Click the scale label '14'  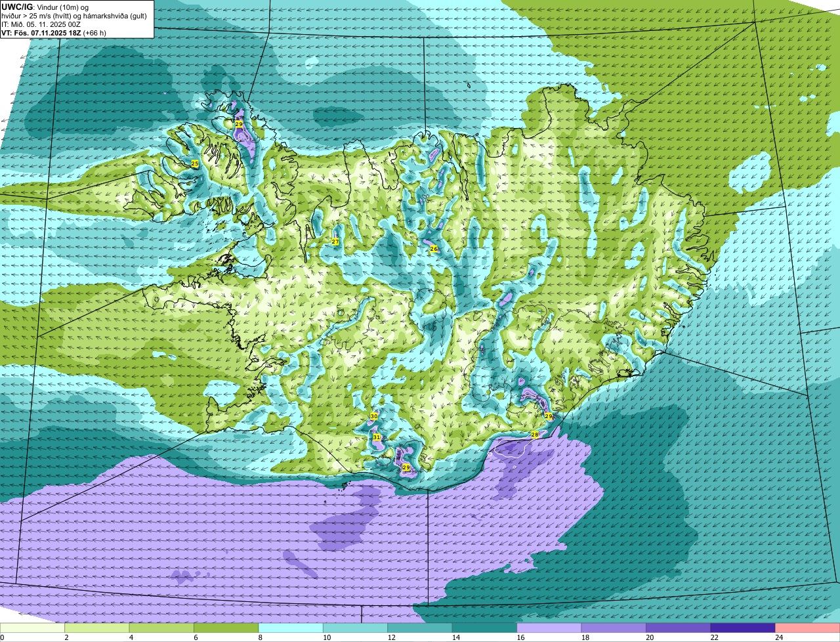[x=456, y=637]
